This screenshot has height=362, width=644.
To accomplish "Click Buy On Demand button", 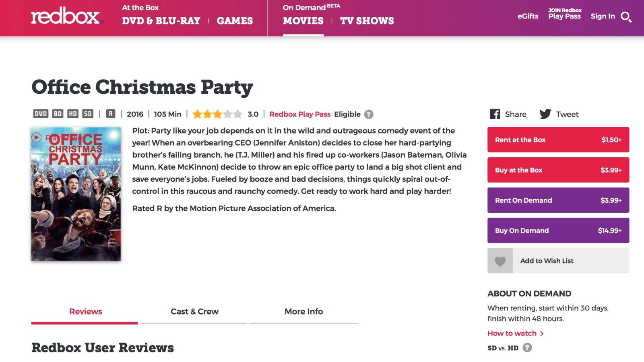I will pos(558,230).
